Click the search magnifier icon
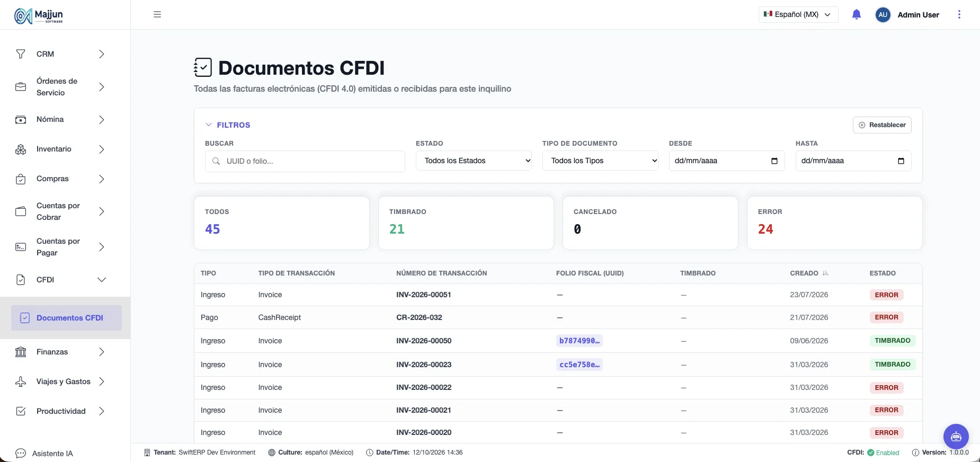 point(216,161)
